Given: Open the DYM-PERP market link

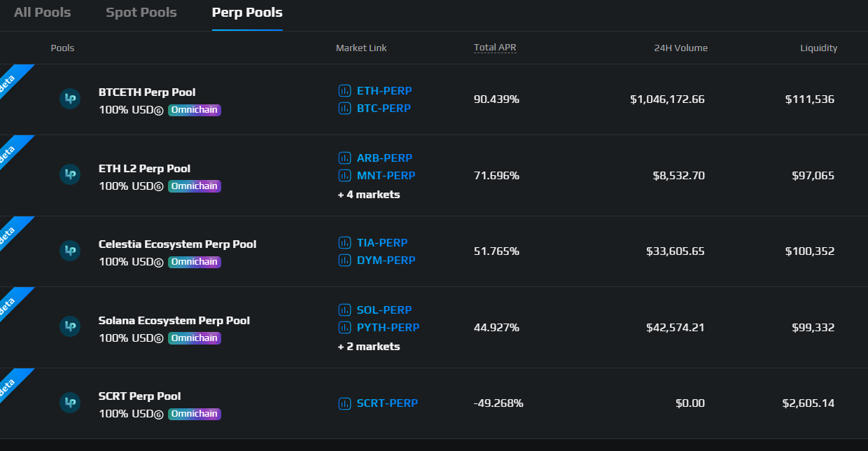Looking at the screenshot, I should [386, 261].
